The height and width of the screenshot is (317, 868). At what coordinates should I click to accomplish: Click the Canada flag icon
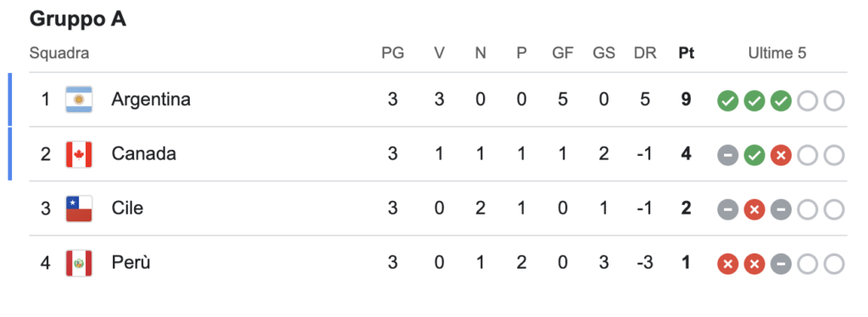coord(79,153)
